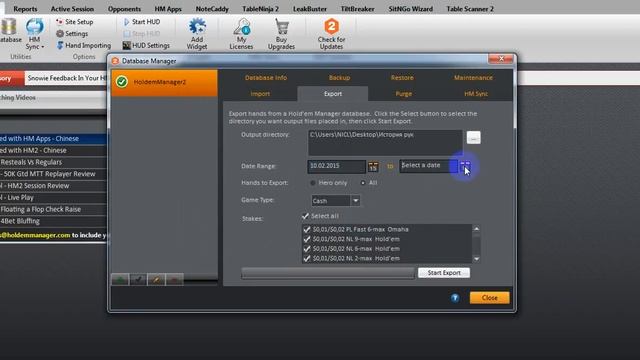This screenshot has width=640, height=360.
Task: Open TableNinja 2 ribbon tab
Action: (x=260, y=9)
